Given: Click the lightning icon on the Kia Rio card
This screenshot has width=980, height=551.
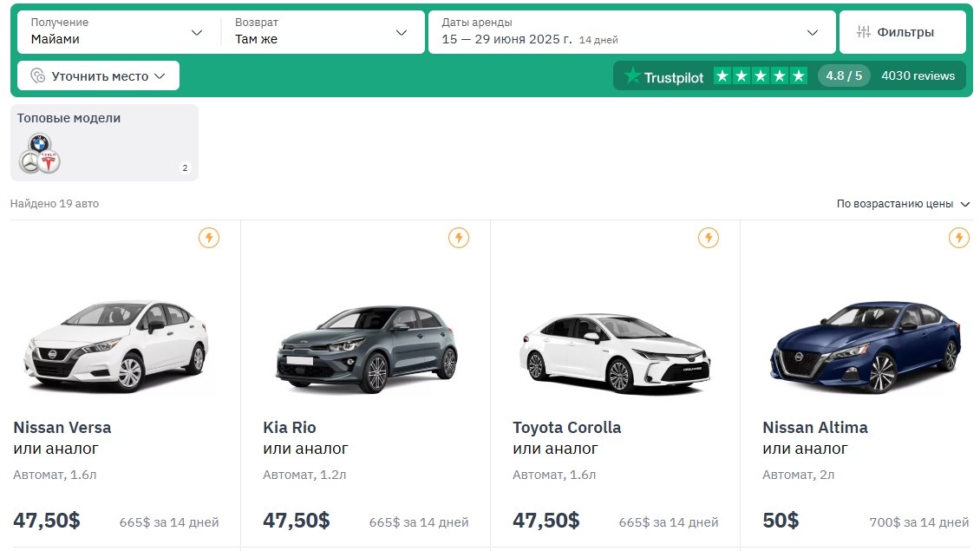Looking at the screenshot, I should (458, 237).
